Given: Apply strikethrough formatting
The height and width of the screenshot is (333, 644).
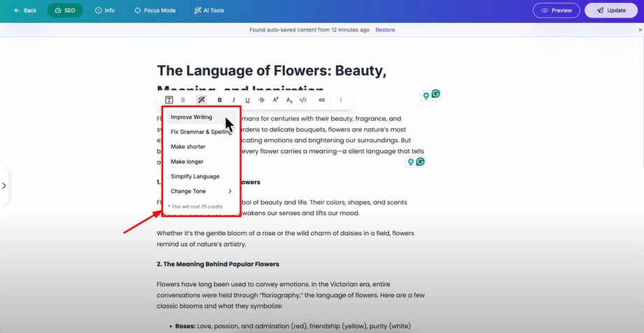Looking at the screenshot, I should click(x=262, y=100).
